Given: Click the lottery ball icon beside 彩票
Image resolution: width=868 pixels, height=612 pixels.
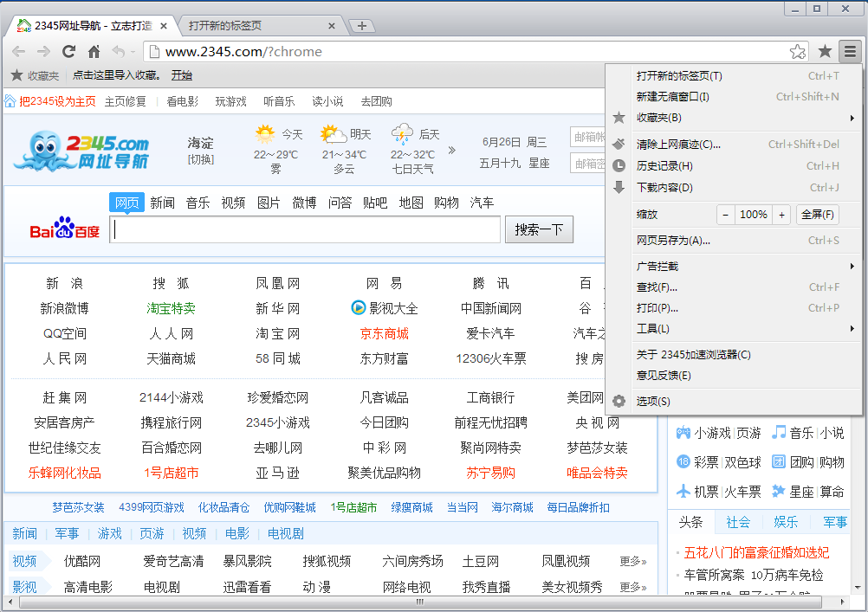Looking at the screenshot, I should (683, 461).
